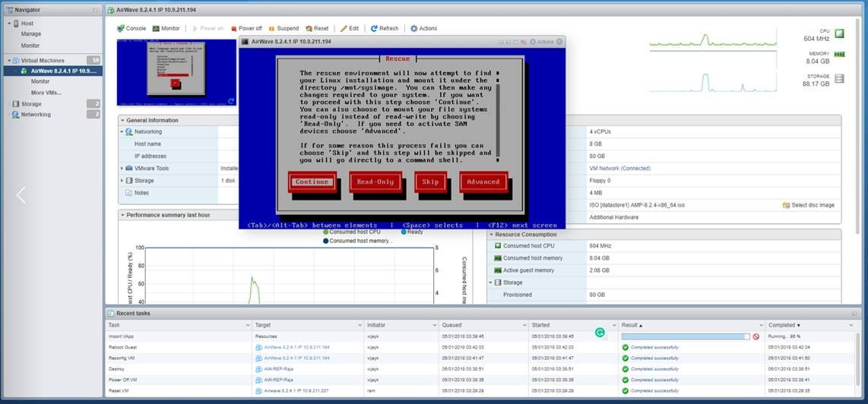The height and width of the screenshot is (404, 868).
Task: Click the Power off button
Action: pyautogui.click(x=246, y=28)
